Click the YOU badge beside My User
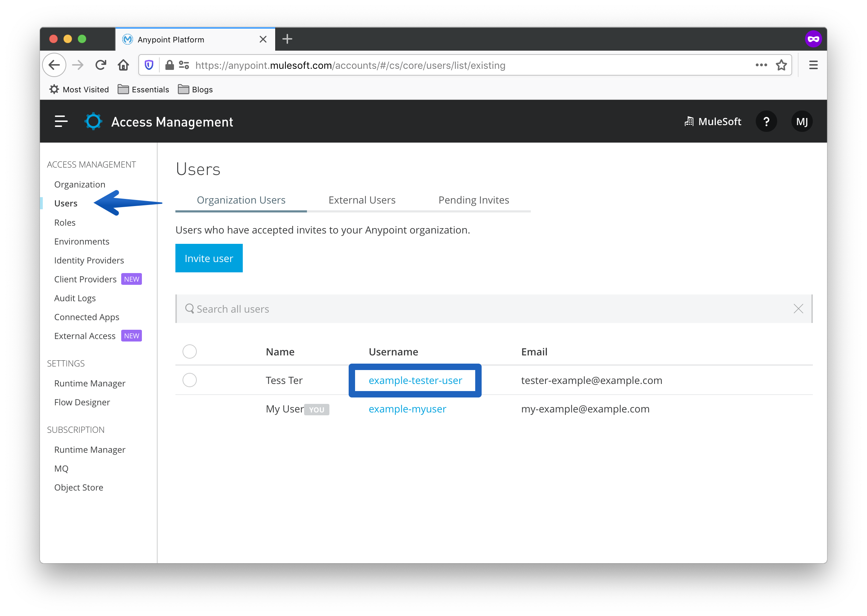 click(x=317, y=410)
